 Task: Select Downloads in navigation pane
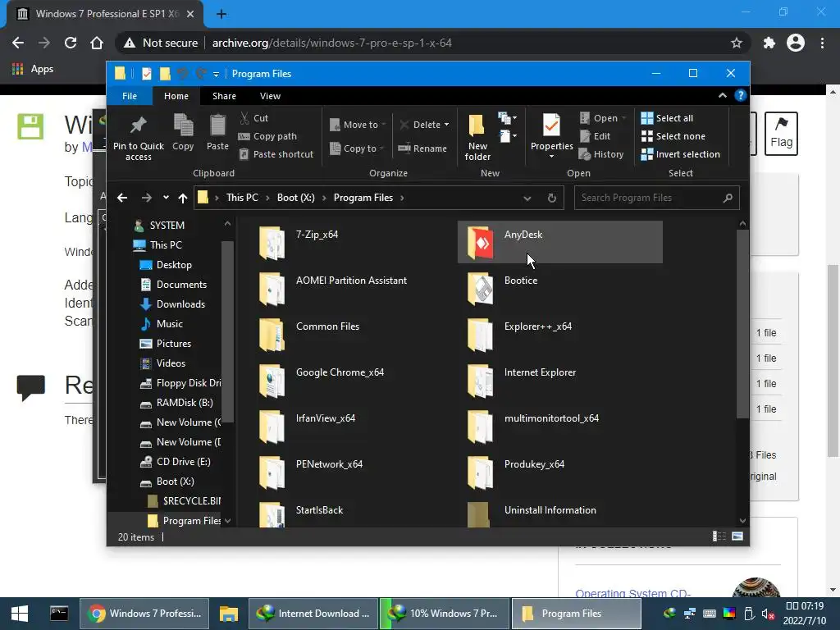(180, 304)
